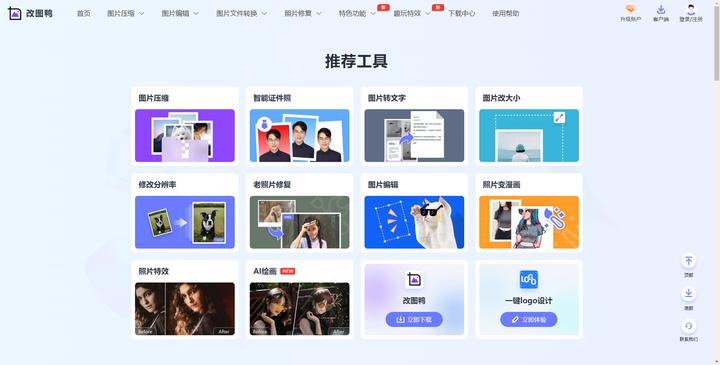Jump to top with 顶部 arrow icon

click(x=688, y=261)
